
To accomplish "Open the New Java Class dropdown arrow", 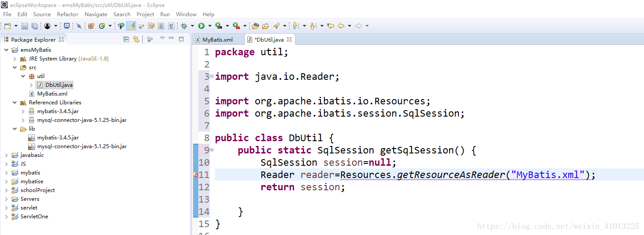I will tap(110, 26).
